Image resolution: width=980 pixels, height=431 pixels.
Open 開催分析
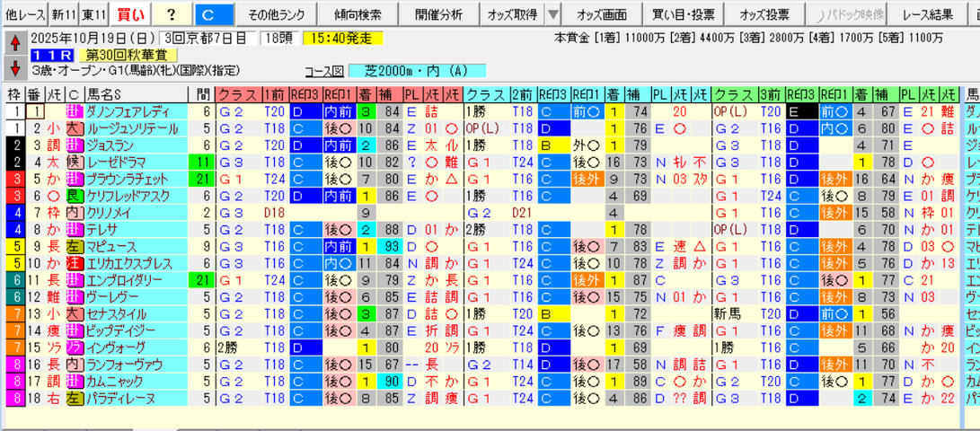click(x=438, y=13)
